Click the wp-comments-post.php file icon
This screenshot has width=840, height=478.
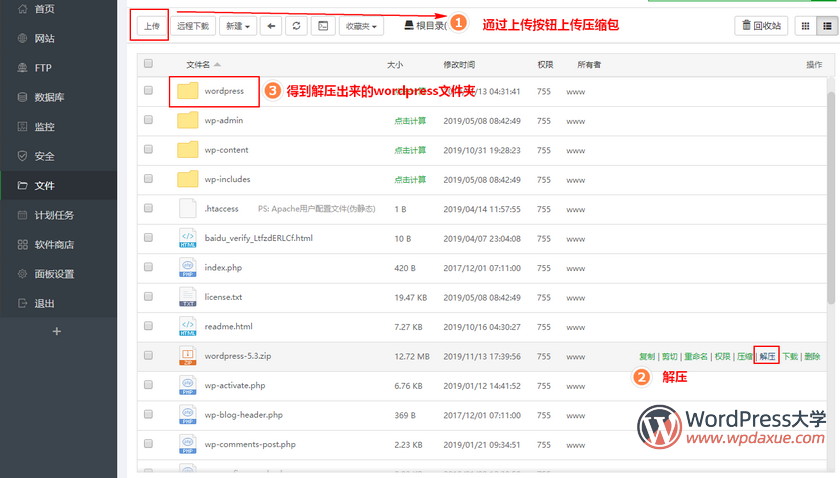(x=188, y=444)
